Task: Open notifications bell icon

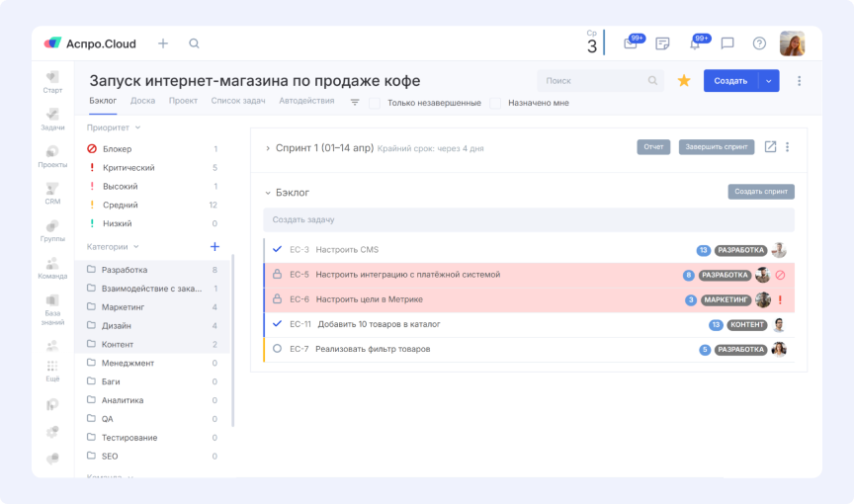Action: point(695,43)
